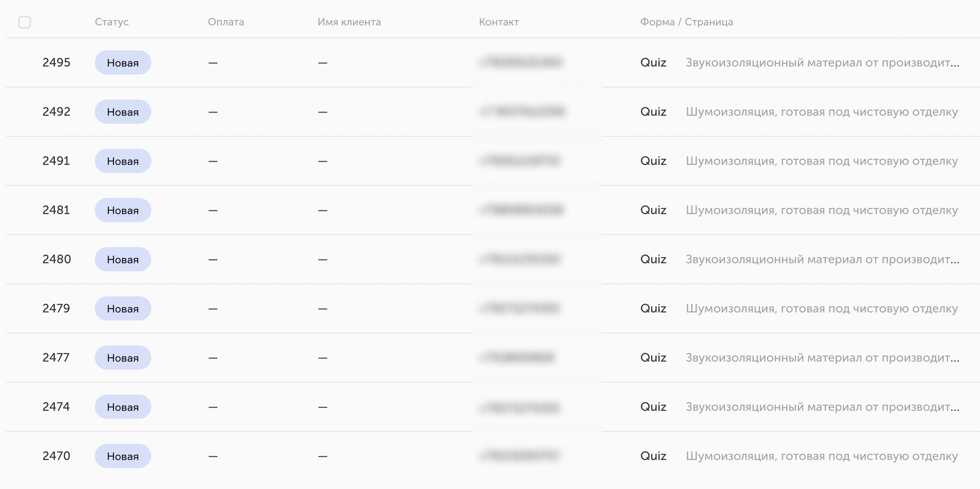The width and height of the screenshot is (980, 489).
Task: Open Шумоизоляция page link in order 2492
Action: pyautogui.click(x=822, y=112)
